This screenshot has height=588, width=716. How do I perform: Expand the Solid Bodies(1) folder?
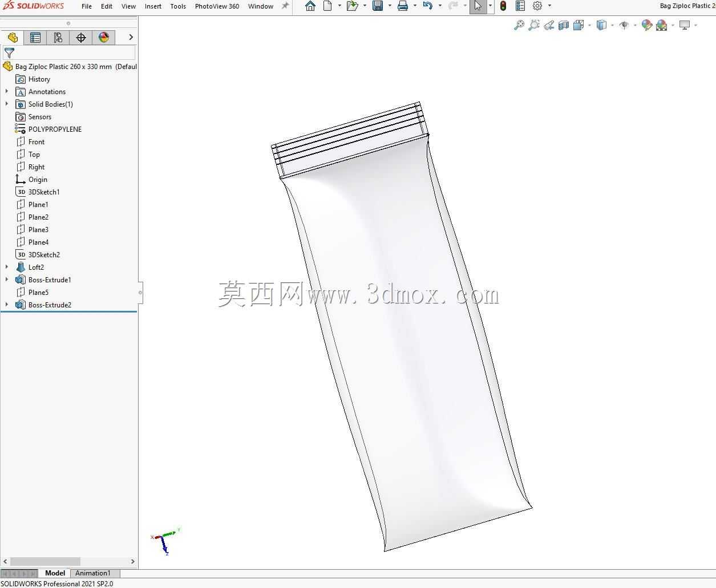pos(7,104)
